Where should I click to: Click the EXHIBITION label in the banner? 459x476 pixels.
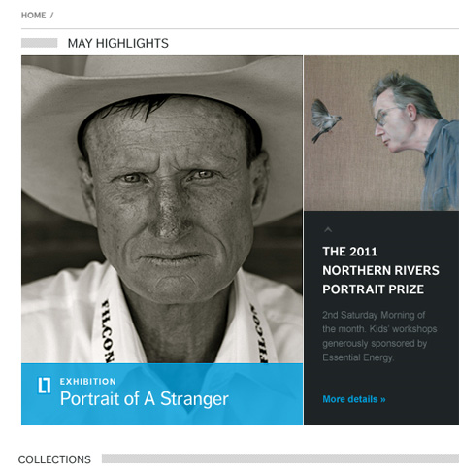88,382
